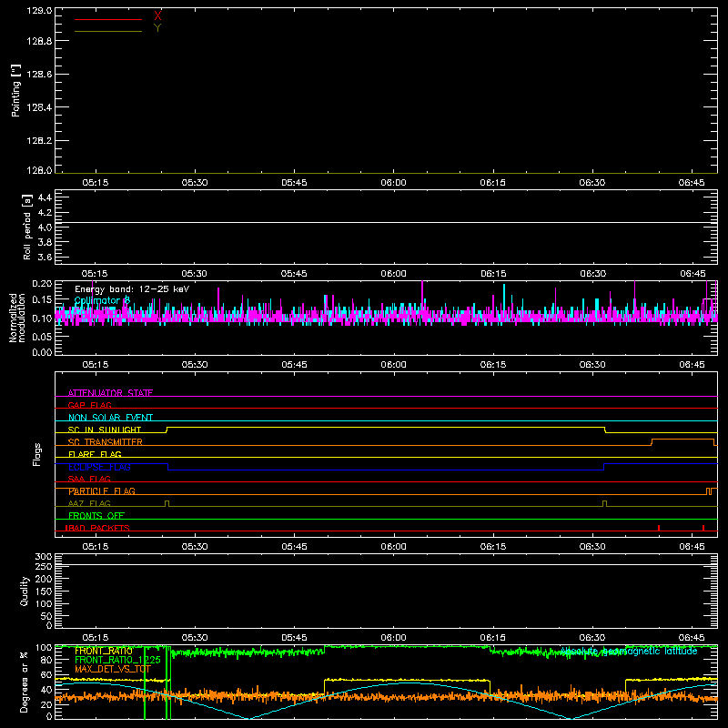Click the BAD_PACKETS flag label
This screenshot has height=728, width=728.
97,528
